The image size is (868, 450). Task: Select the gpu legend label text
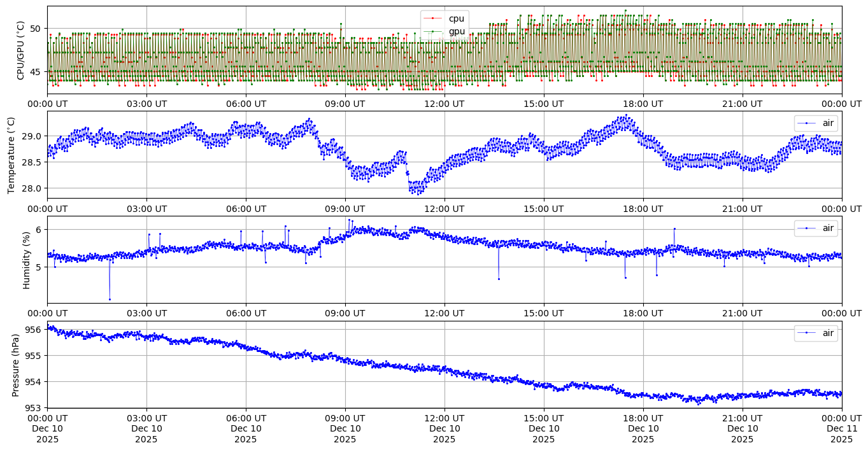[457, 31]
